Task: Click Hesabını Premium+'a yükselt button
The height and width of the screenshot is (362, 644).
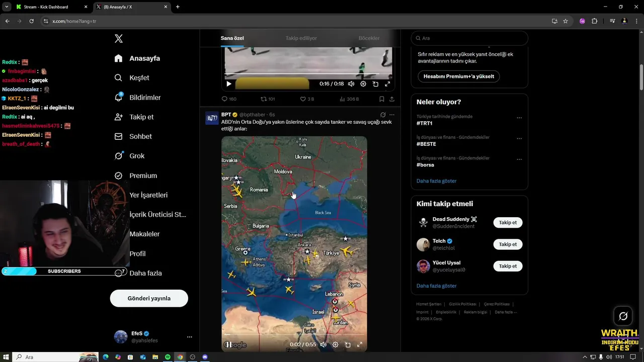Action: (x=458, y=76)
